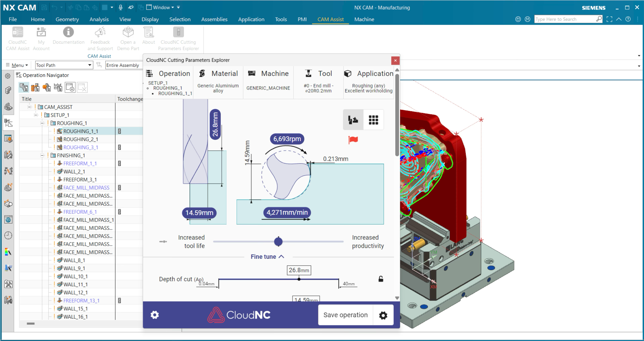
Task: Click the tool life–productivity slider handle
Action: (278, 242)
